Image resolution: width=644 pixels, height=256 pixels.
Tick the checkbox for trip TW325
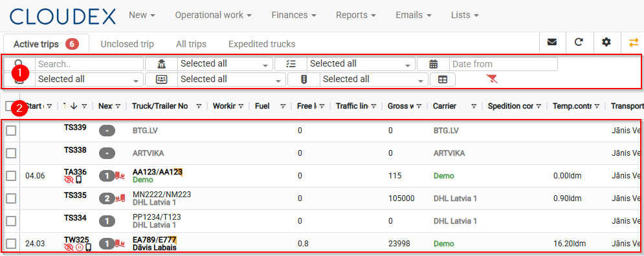pyautogui.click(x=11, y=244)
